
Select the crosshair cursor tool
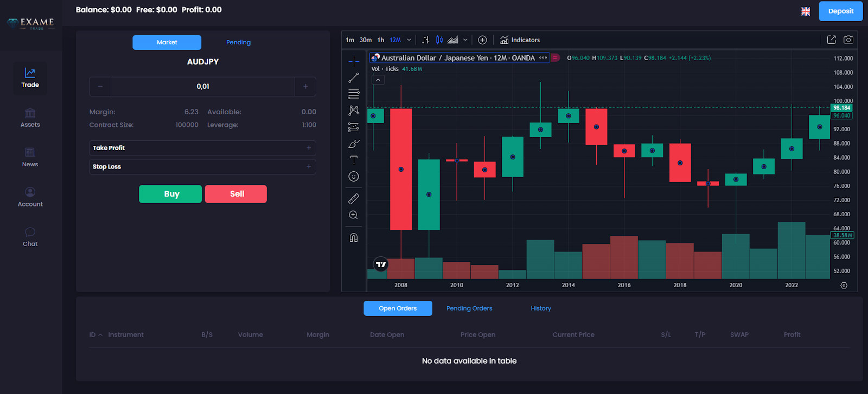coord(354,61)
